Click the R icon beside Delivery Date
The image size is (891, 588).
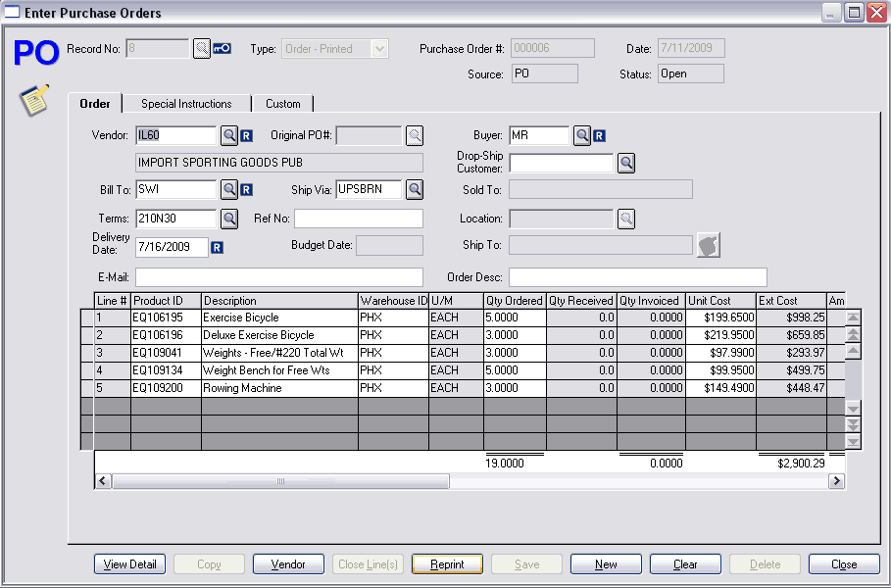point(218,247)
